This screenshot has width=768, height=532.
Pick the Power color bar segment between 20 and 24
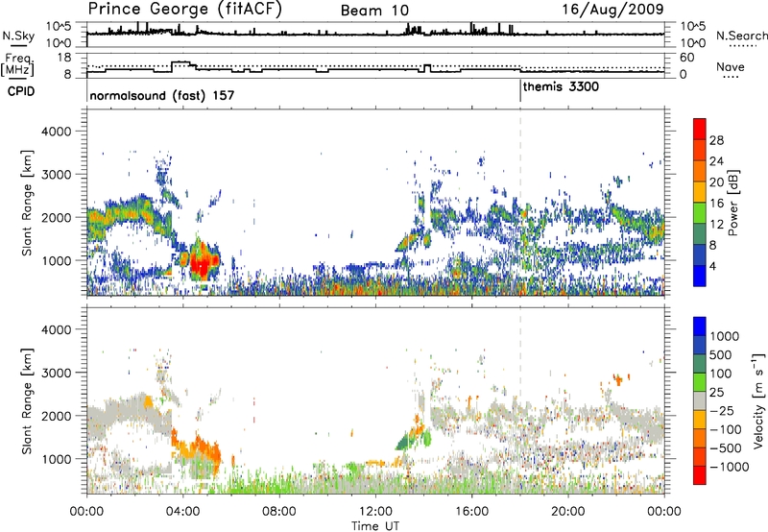700,171
